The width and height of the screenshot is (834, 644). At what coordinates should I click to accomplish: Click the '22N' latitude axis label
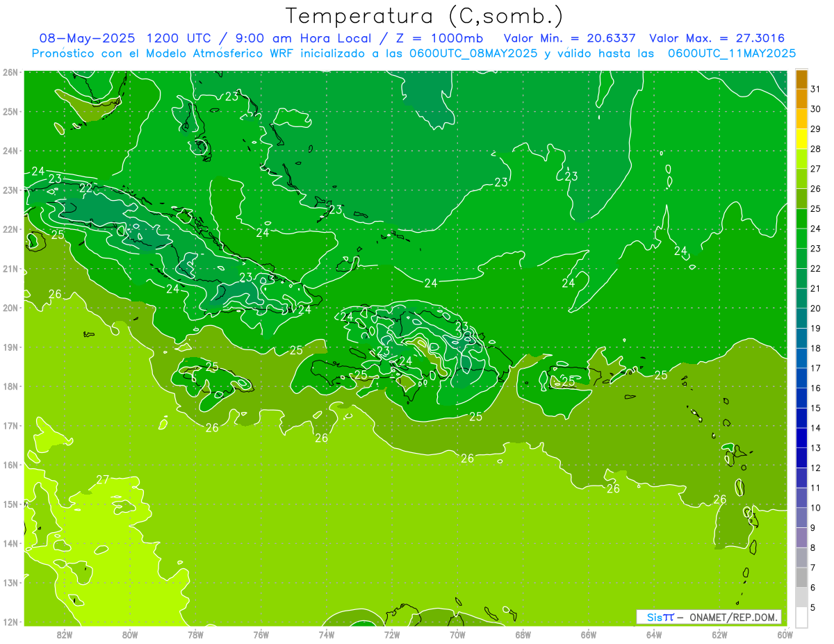pyautogui.click(x=11, y=229)
